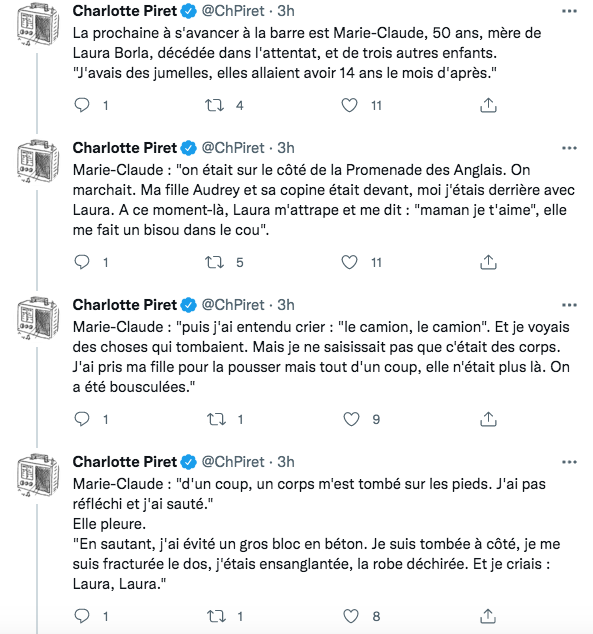Screen dimensions: 593x634
Task: Open more options on Promenade des Anglais tweet
Action: pyautogui.click(x=569, y=148)
